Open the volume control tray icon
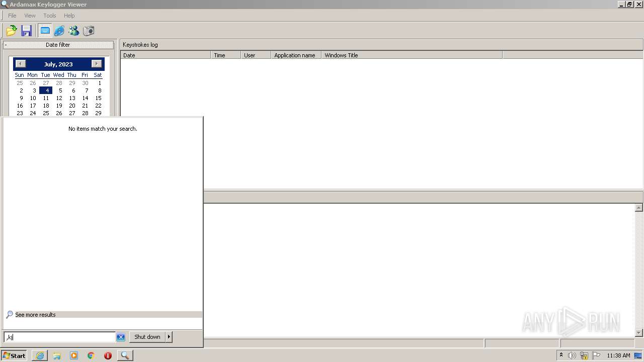644x362 pixels. point(572,355)
